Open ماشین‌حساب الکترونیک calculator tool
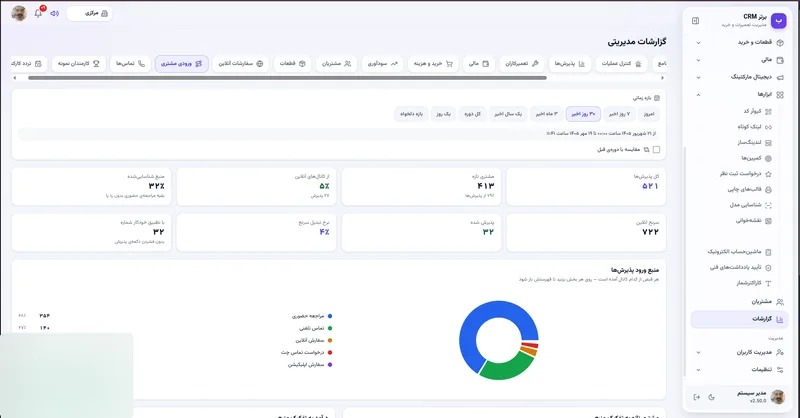This screenshot has width=800, height=418. pos(739,252)
